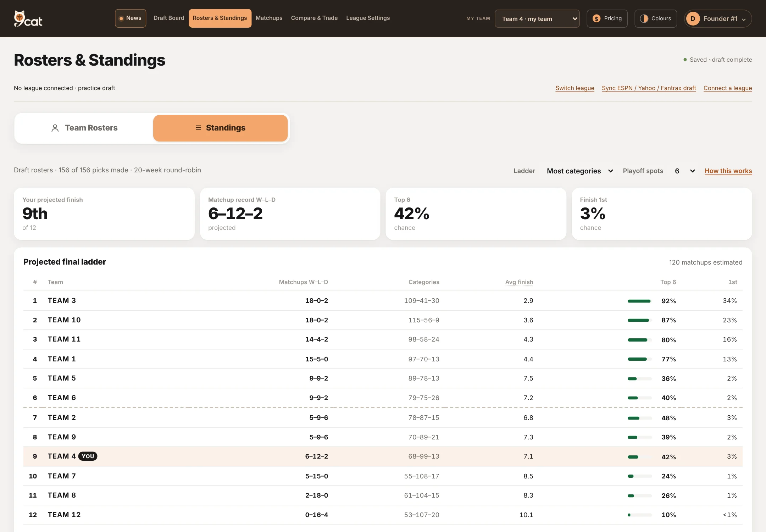Open the Colours theme button
This screenshot has width=766, height=532.
[x=655, y=18]
